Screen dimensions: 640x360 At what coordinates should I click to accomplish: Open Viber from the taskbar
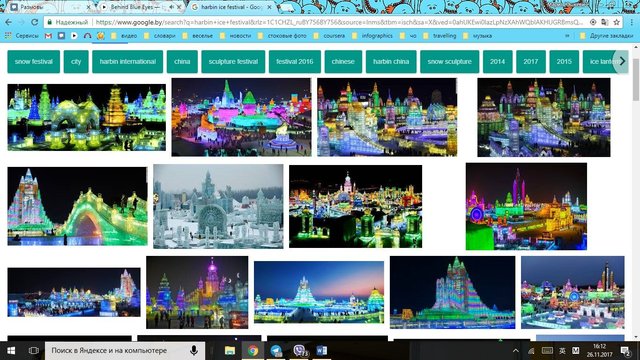pyautogui.click(x=300, y=351)
